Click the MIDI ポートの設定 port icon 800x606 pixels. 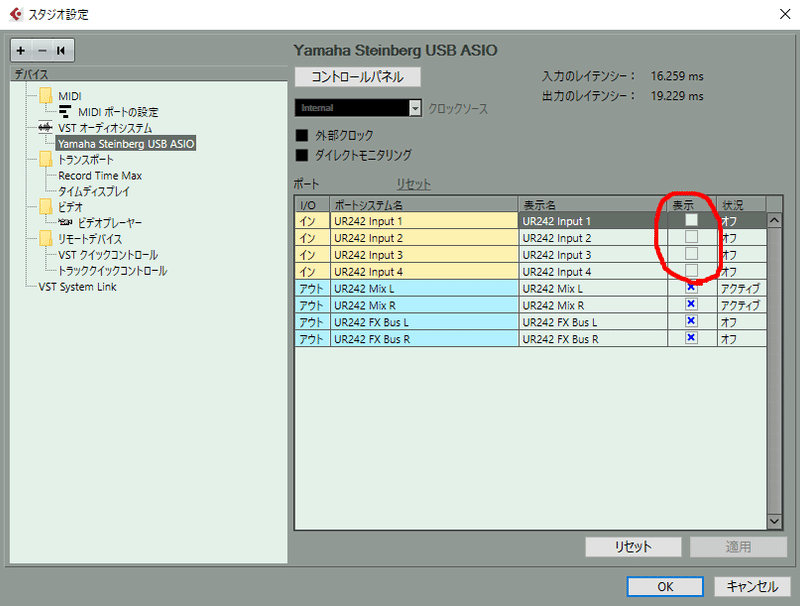point(65,111)
